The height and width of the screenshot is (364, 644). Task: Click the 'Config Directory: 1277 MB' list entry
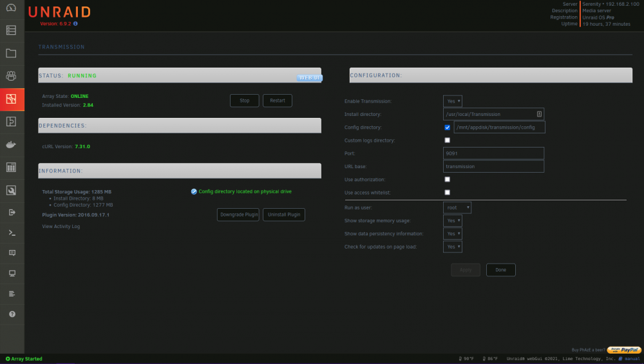(83, 205)
